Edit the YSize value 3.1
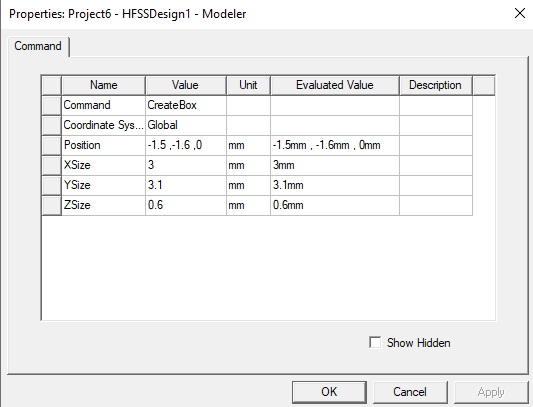533x407 pixels. [186, 185]
